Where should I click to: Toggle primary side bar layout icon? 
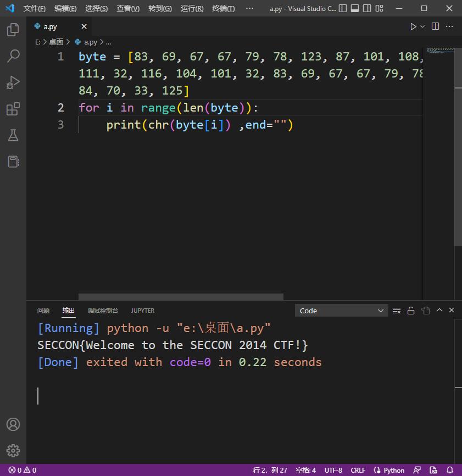tap(343, 8)
